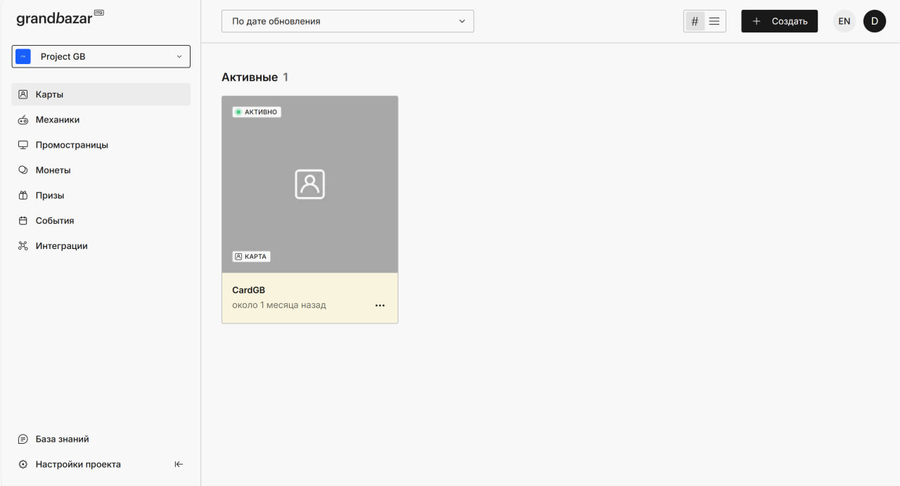This screenshot has height=486, width=900.
Task: Click the Механики gamepad icon
Action: click(x=23, y=120)
